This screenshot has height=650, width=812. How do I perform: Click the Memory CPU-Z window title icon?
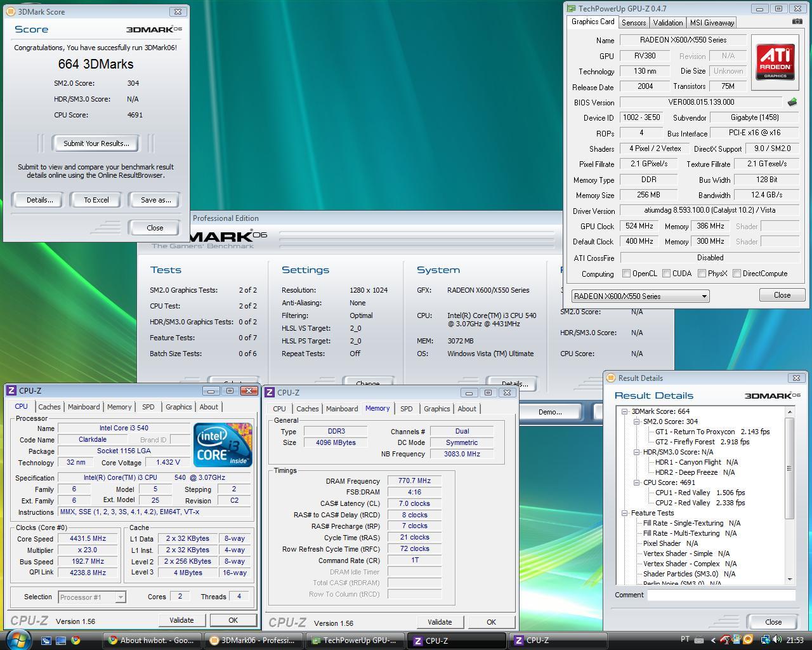coord(270,392)
